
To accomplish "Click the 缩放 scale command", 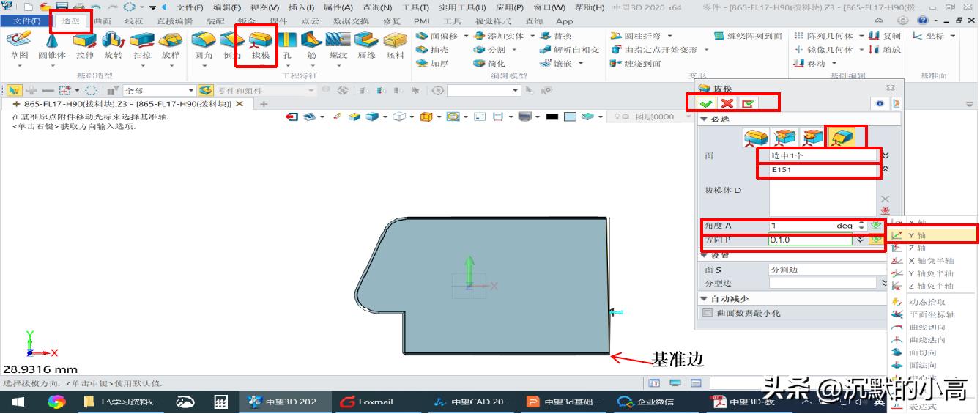I will (884, 50).
